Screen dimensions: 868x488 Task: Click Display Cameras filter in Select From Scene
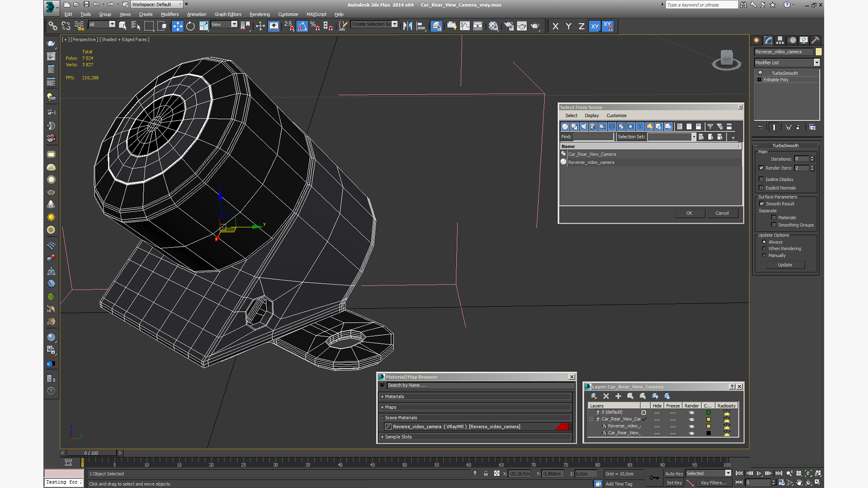coord(593,127)
